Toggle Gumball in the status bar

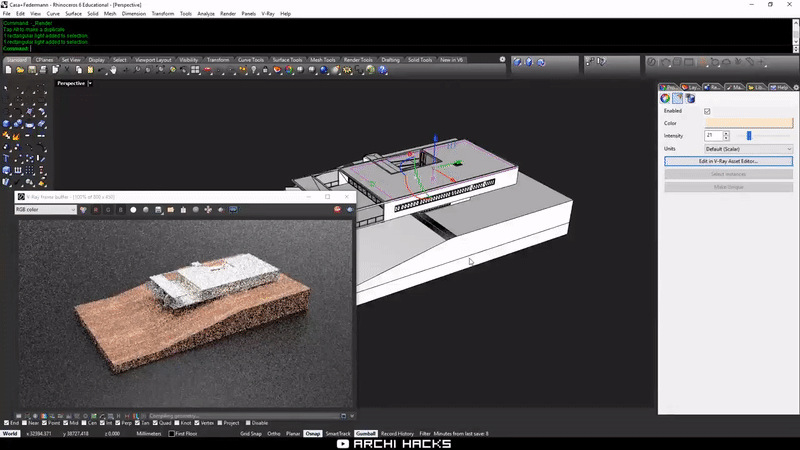pos(365,434)
